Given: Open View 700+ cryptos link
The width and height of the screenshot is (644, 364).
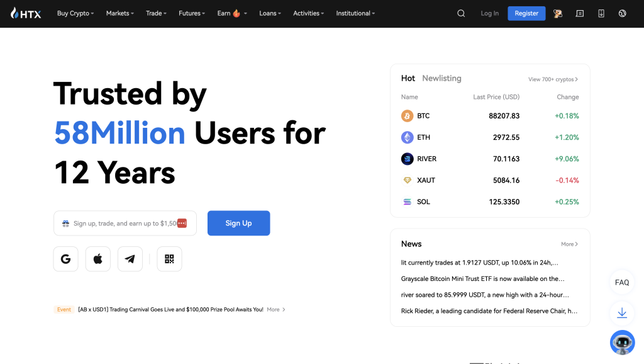Looking at the screenshot, I should (x=553, y=79).
